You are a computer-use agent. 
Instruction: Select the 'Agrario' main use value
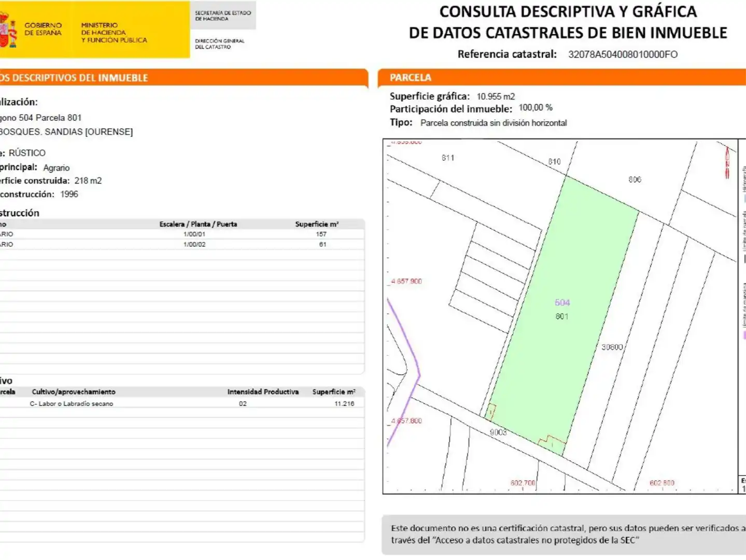57,167
